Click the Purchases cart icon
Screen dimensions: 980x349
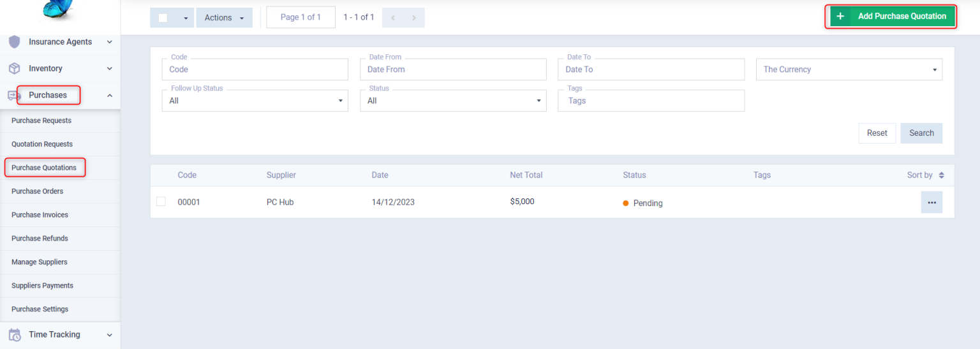[x=13, y=95]
